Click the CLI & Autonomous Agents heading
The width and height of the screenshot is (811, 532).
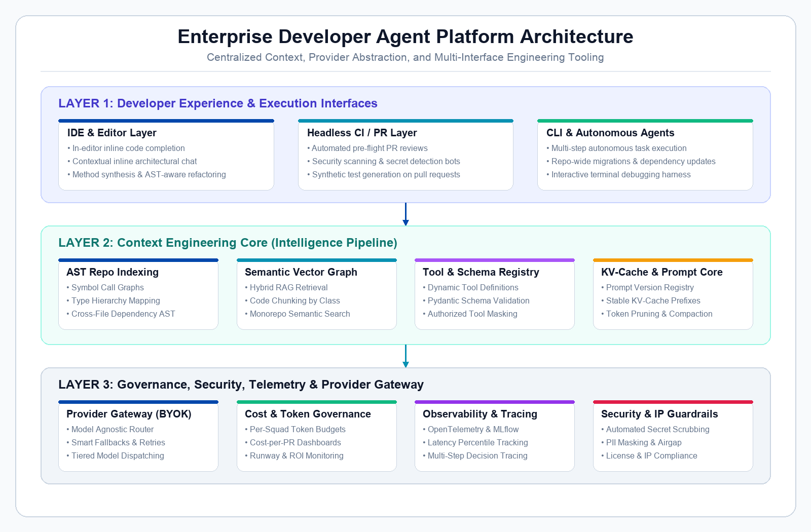click(610, 133)
